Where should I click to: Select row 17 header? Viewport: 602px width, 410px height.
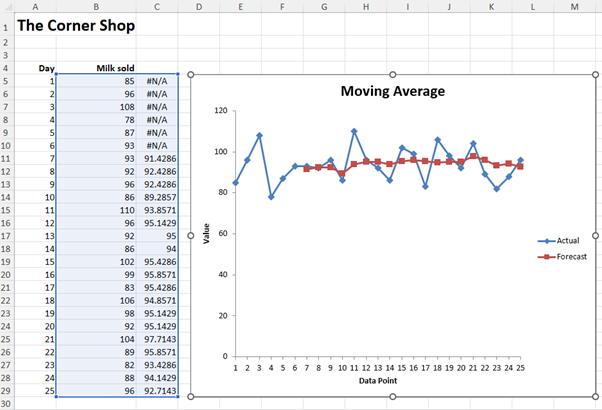pyautogui.click(x=6, y=236)
